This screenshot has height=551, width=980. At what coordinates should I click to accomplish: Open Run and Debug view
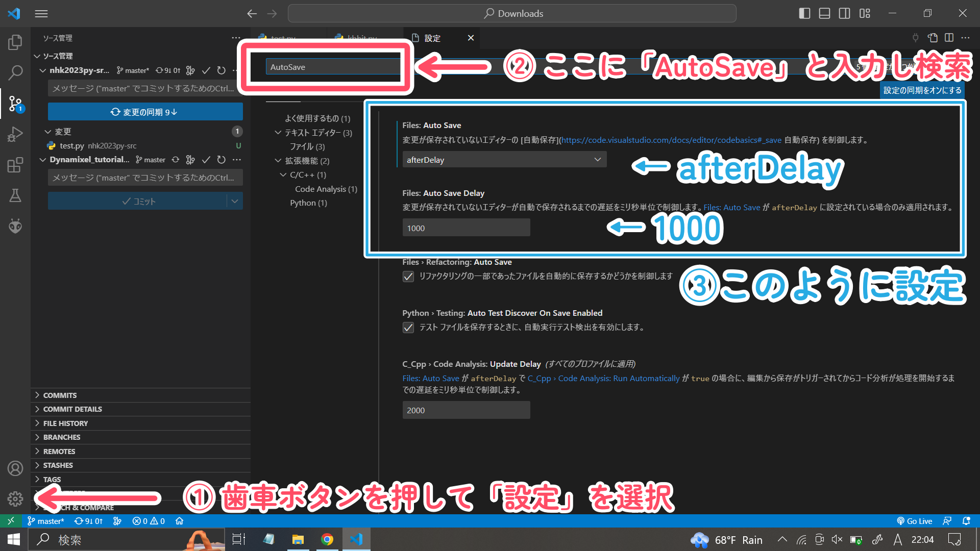(15, 134)
